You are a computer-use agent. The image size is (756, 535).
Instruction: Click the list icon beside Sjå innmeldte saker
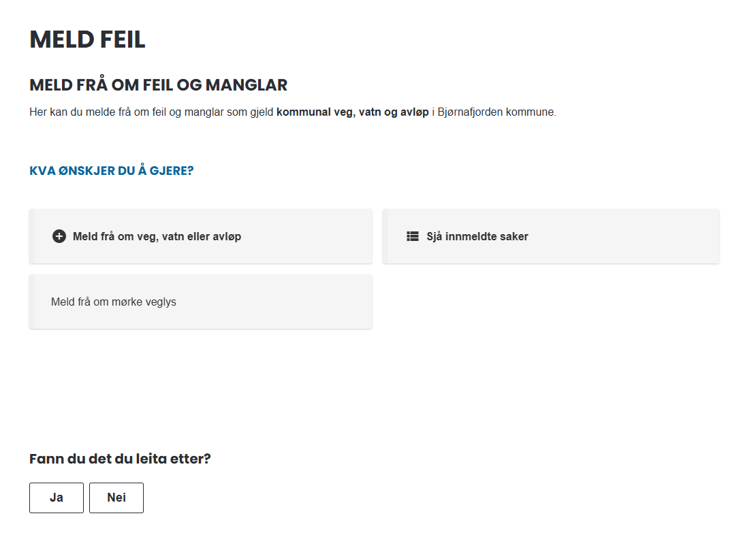coord(412,237)
